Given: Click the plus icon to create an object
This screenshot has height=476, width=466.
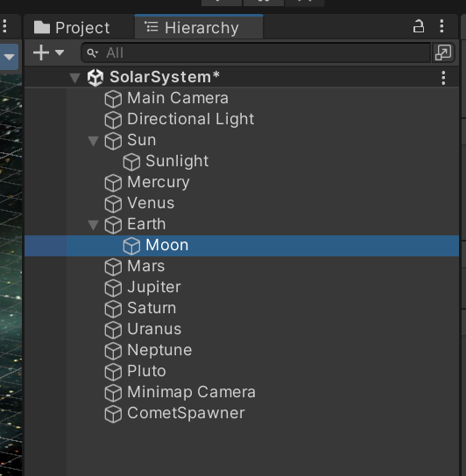Looking at the screenshot, I should click(41, 52).
